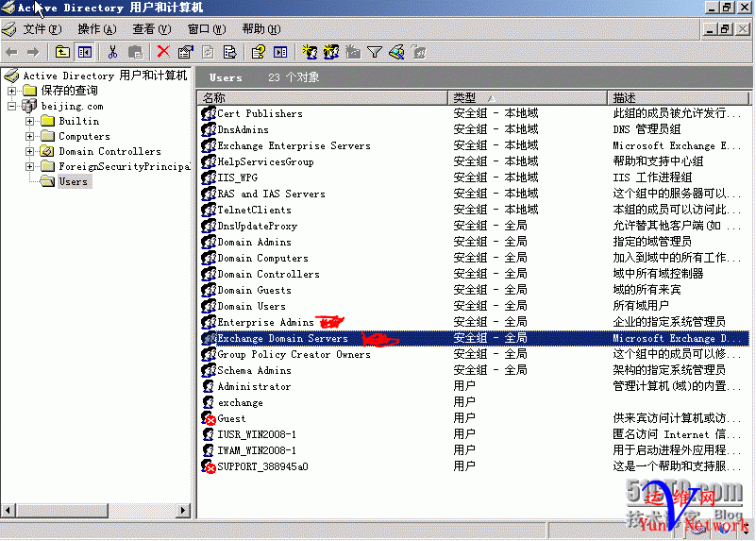The height and width of the screenshot is (541, 756).
Task: Open the Properties toolbar icon
Action: coord(185,52)
